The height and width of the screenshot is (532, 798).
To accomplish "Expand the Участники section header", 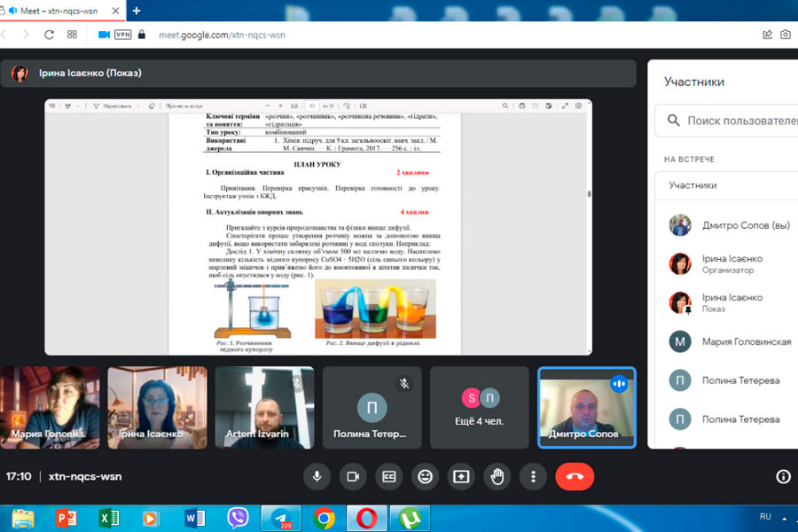I will (x=728, y=185).
